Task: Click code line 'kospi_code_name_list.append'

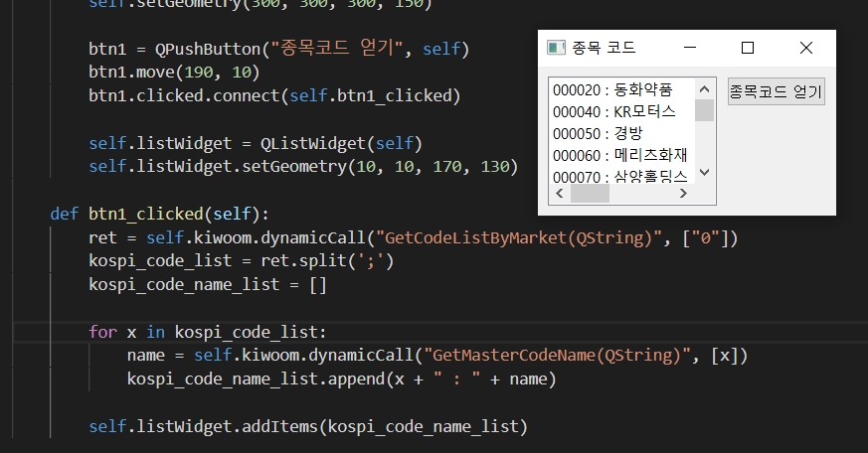Action: click(x=342, y=378)
